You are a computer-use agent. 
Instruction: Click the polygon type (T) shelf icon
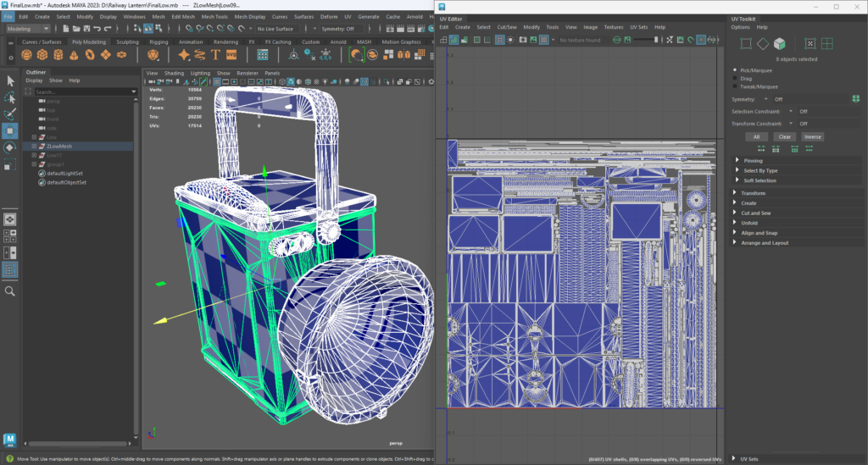pyautogui.click(x=216, y=54)
